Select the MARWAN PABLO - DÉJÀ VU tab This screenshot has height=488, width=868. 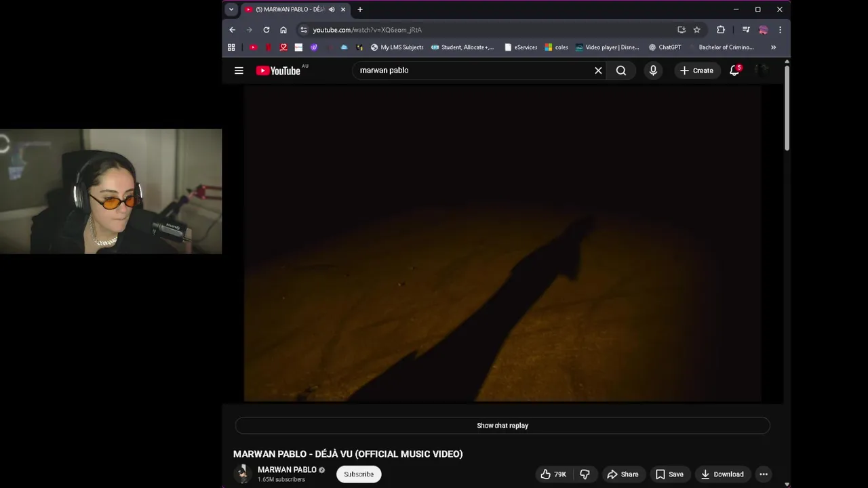click(295, 9)
